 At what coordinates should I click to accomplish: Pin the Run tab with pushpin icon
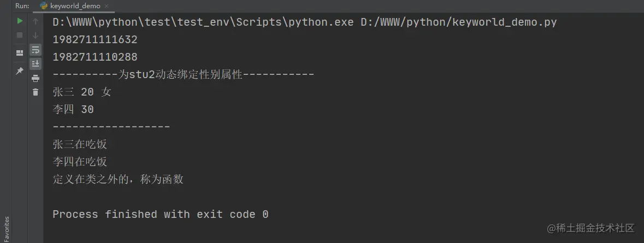(x=19, y=71)
